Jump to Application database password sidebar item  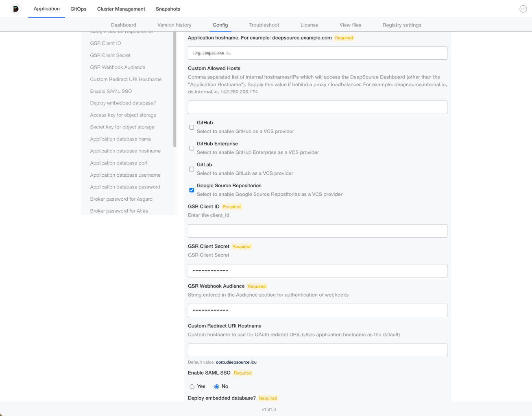click(x=125, y=187)
